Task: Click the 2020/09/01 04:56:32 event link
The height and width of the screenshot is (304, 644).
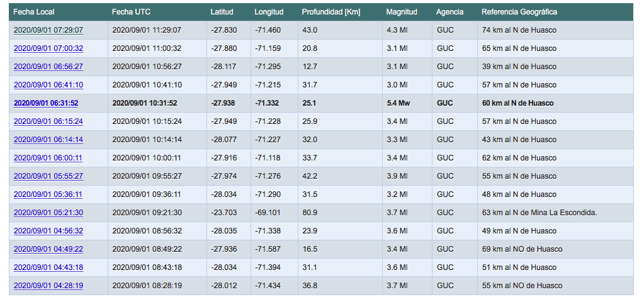Action: click(x=48, y=231)
